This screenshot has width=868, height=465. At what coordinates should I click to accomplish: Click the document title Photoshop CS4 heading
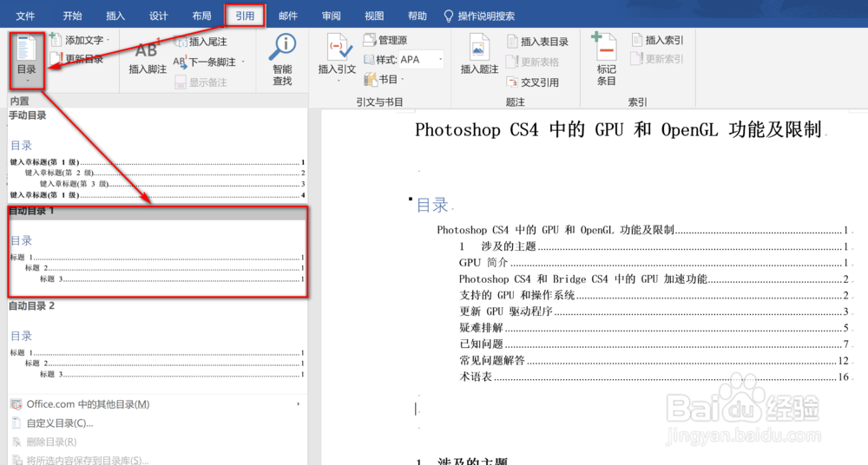[618, 129]
